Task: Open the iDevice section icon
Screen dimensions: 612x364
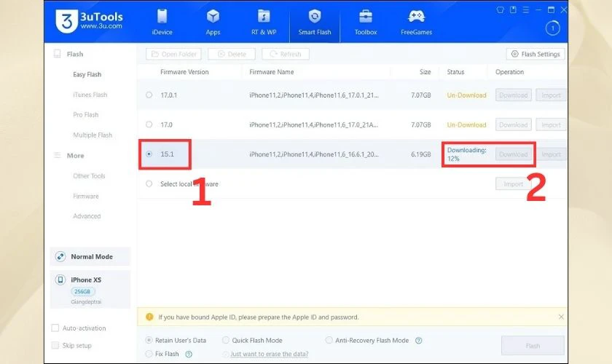Action: point(162,17)
